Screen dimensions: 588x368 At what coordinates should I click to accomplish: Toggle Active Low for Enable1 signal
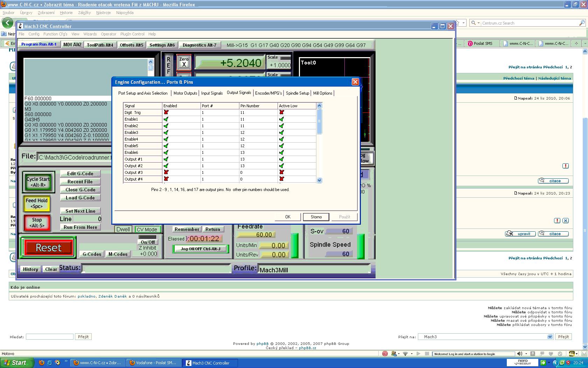[x=281, y=119]
